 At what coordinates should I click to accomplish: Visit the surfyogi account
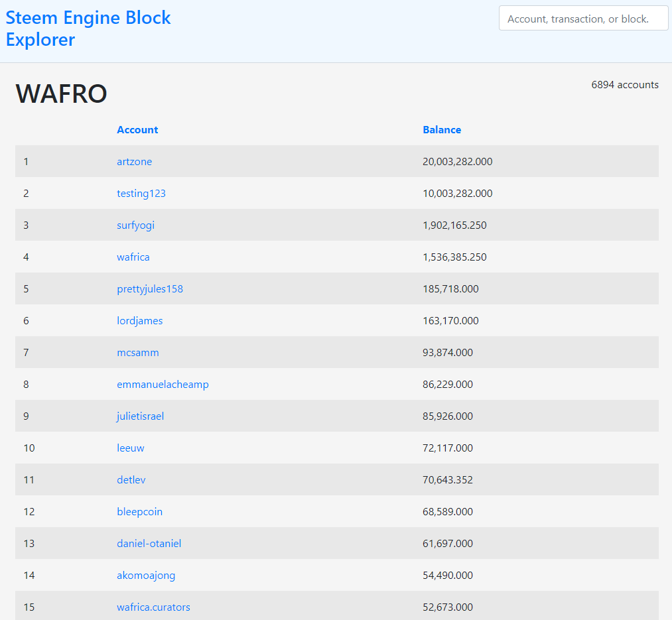tap(135, 225)
